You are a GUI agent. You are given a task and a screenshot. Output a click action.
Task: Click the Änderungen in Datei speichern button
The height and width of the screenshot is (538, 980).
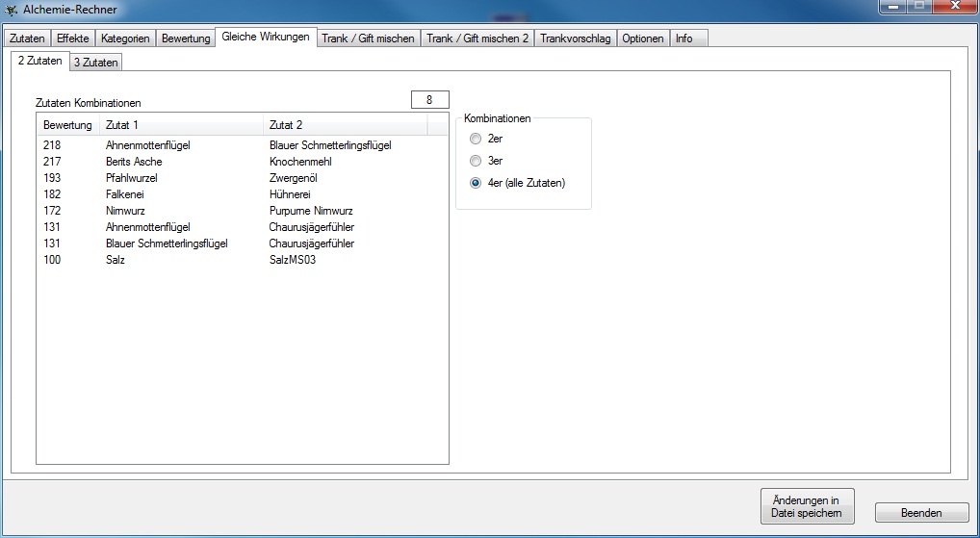806,506
